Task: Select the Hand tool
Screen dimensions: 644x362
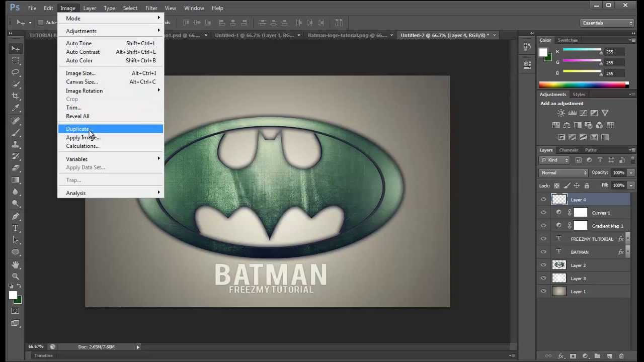Action: 16,264
